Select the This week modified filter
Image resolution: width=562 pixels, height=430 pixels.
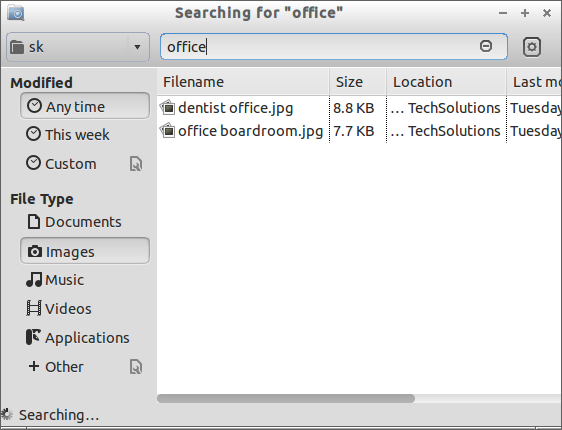click(85, 134)
